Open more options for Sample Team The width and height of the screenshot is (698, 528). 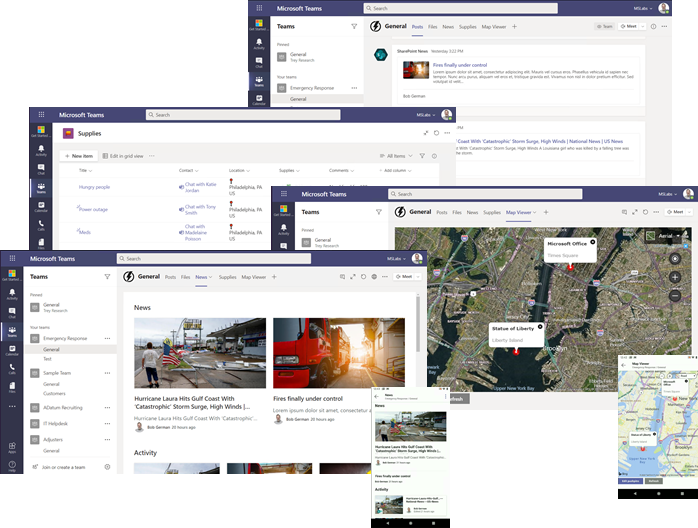[x=107, y=373]
